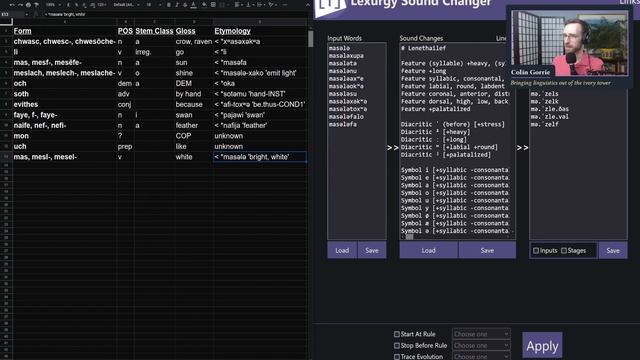640x360 pixels.
Task: Click the output word 'mə.ˈzelf'
Action: pos(544,124)
